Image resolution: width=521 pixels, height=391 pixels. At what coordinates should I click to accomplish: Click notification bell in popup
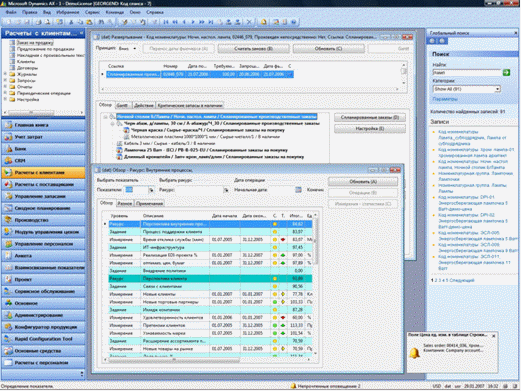(414, 353)
